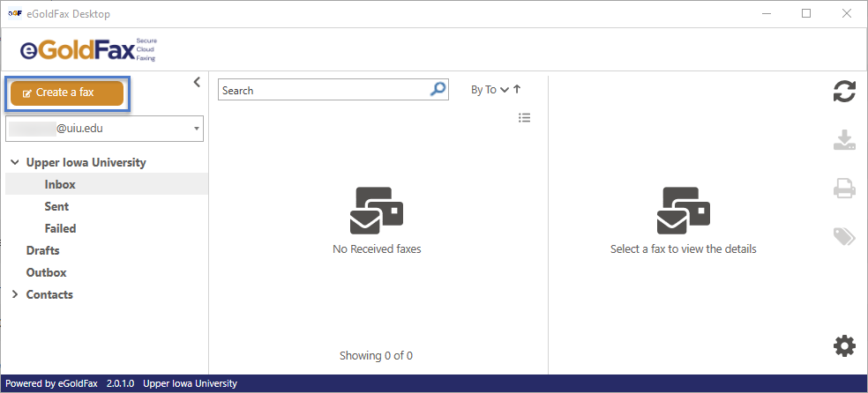Click the 2.0.1.0 version in status bar

[120, 383]
